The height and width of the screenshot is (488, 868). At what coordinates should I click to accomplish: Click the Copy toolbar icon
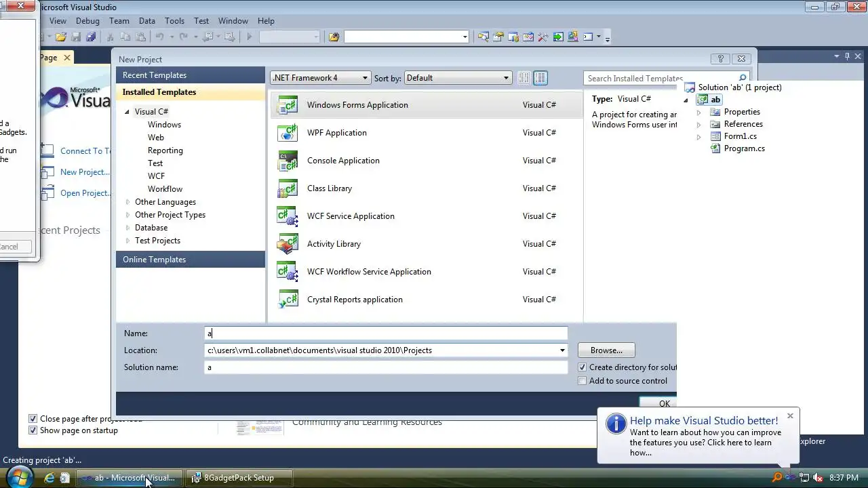coord(125,37)
